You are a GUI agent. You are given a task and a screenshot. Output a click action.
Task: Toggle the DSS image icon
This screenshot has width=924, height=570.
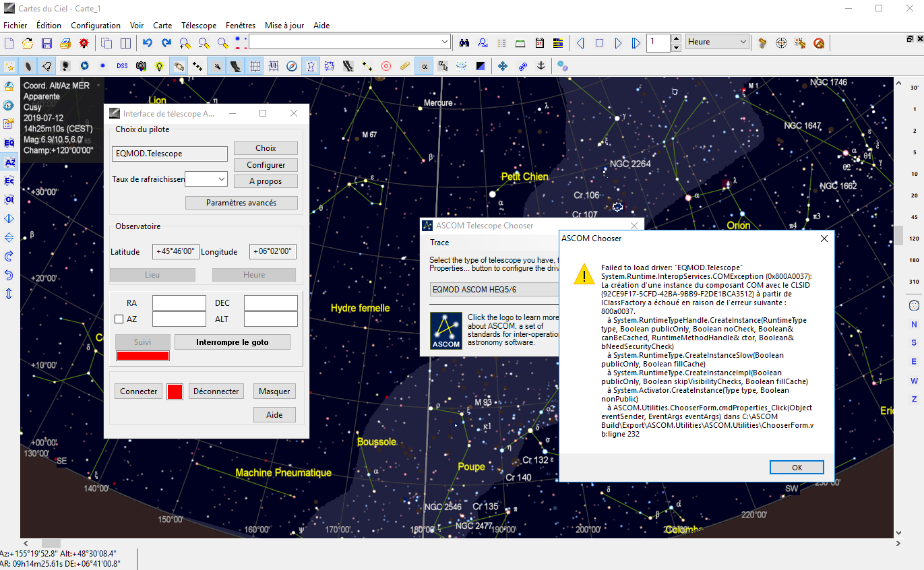(122, 66)
